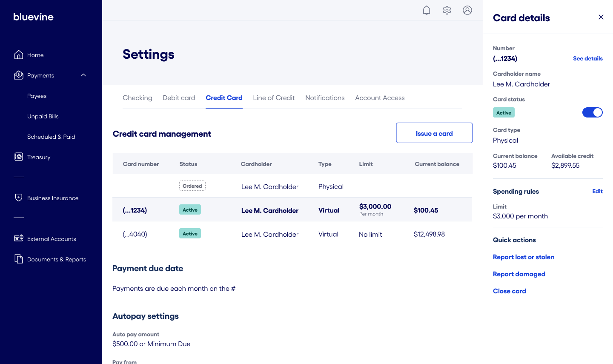The width and height of the screenshot is (613, 364).
Task: Click the settings gear icon
Action: 447,10
